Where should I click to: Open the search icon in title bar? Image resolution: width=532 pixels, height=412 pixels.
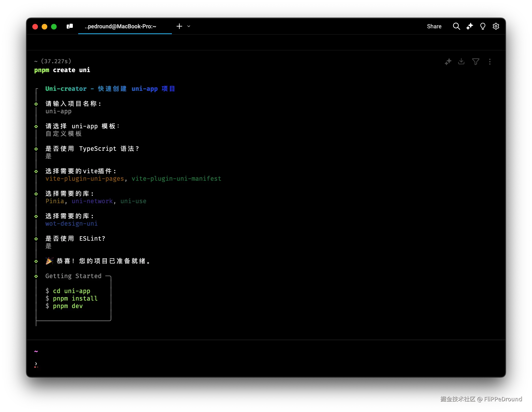(x=456, y=26)
